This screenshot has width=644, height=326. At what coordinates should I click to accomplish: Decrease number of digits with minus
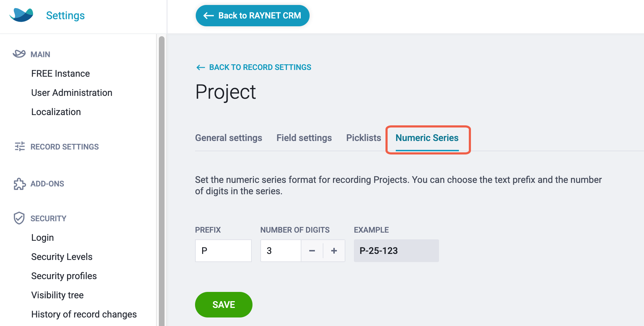tap(312, 251)
